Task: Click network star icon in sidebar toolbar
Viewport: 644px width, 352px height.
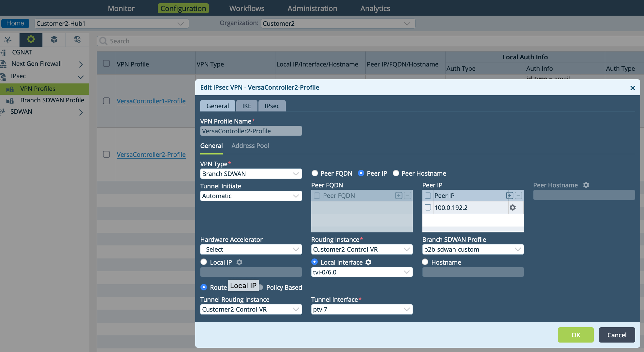Action: click(x=8, y=40)
